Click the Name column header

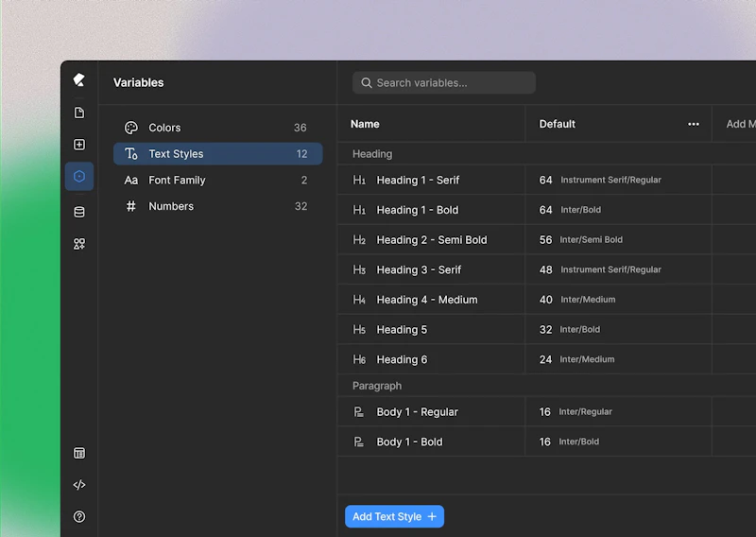(x=365, y=124)
